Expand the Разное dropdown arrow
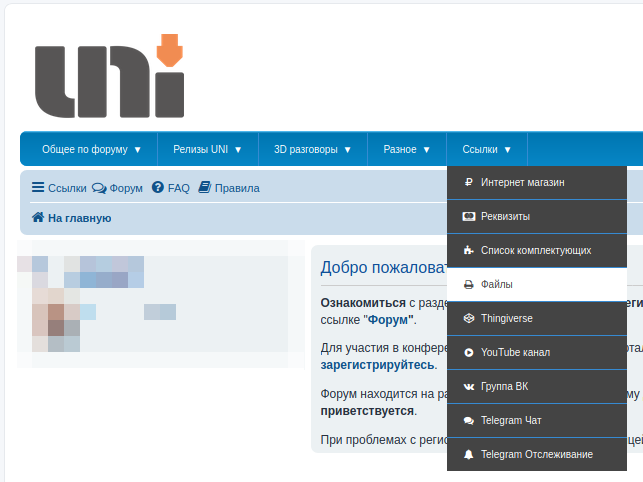The width and height of the screenshot is (643, 482). [x=426, y=150]
